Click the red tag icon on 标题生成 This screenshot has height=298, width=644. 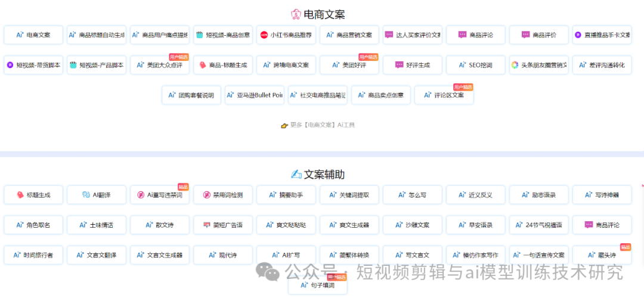pyautogui.click(x=20, y=195)
